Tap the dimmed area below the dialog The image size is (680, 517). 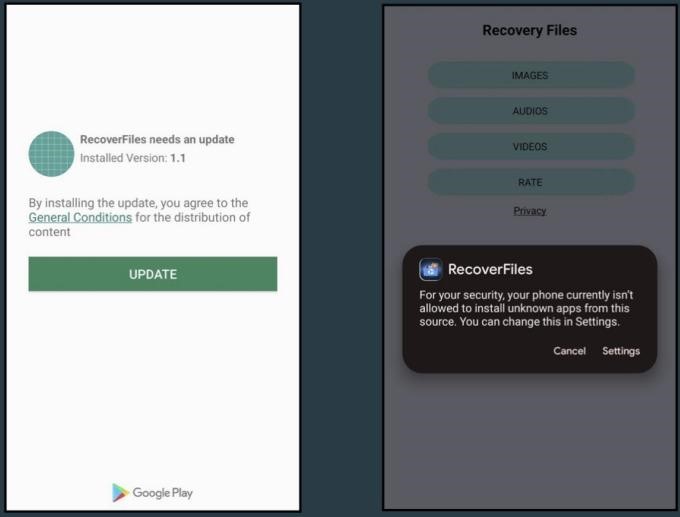click(x=529, y=440)
